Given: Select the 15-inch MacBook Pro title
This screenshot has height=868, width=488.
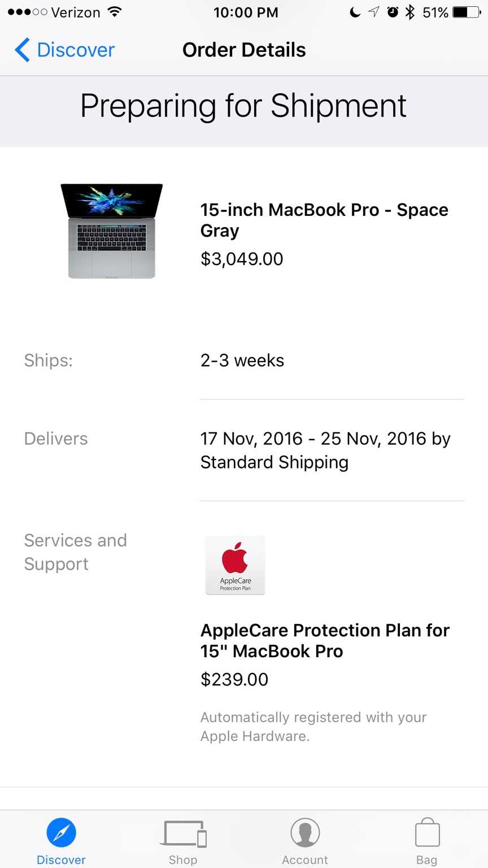Looking at the screenshot, I should 324,220.
